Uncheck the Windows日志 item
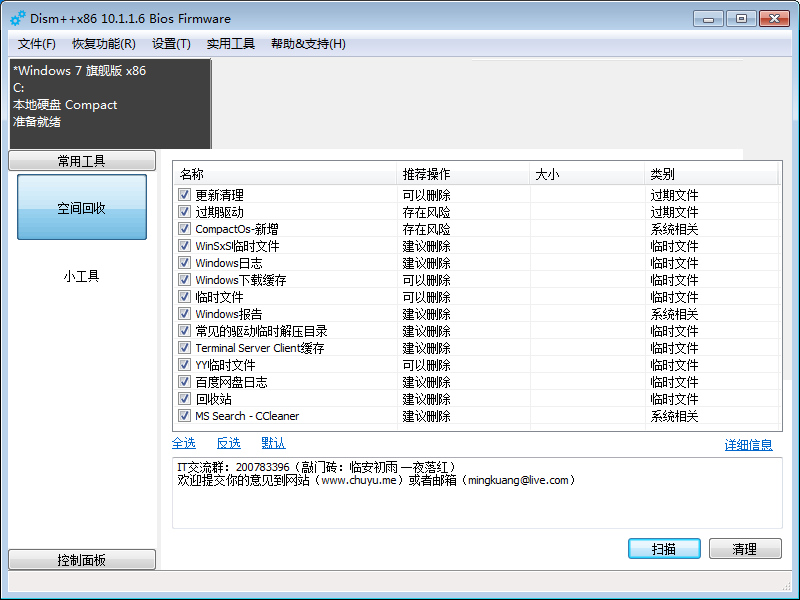This screenshot has height=600, width=800. (184, 263)
